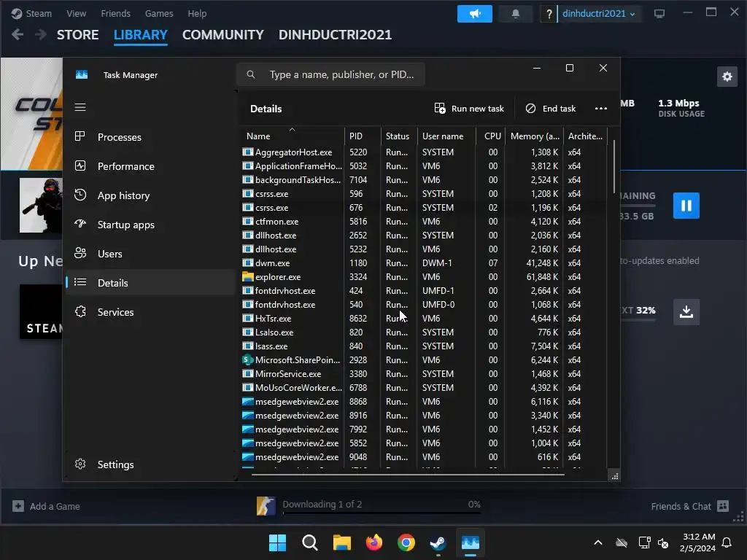The height and width of the screenshot is (560, 747).
Task: Show hidden system tray icons
Action: pos(598,542)
